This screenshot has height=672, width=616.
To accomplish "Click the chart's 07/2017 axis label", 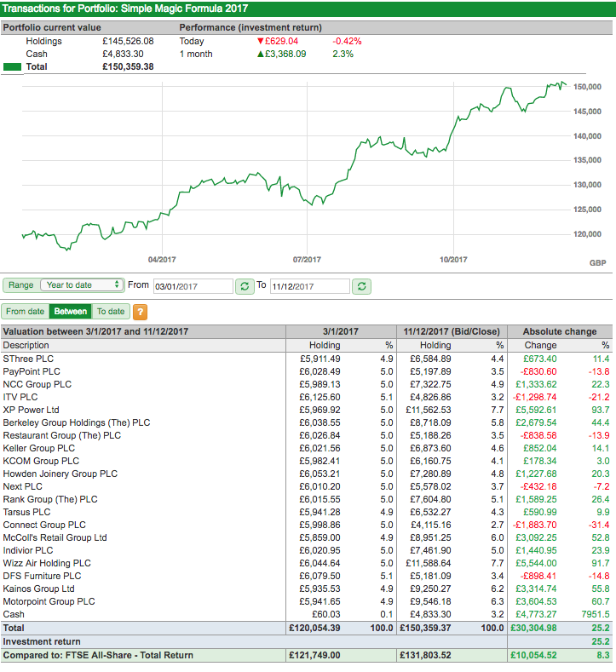I will pyautogui.click(x=307, y=260).
